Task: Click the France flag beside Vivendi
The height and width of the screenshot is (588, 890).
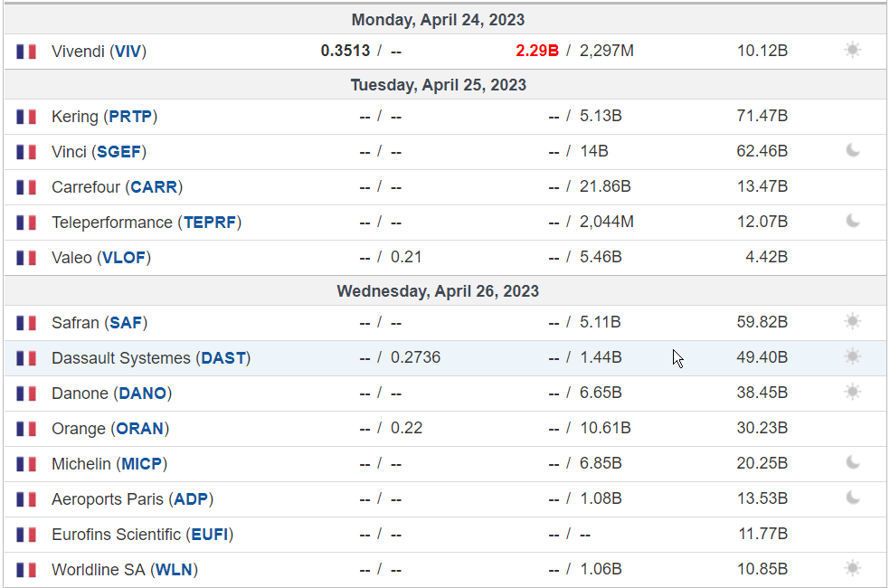Action: click(26, 52)
